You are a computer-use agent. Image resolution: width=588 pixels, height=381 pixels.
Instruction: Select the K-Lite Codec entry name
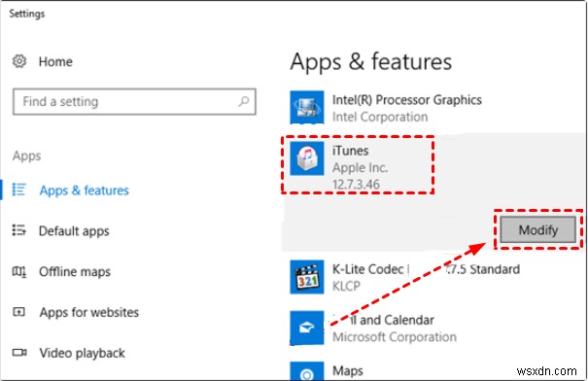[x=426, y=269]
